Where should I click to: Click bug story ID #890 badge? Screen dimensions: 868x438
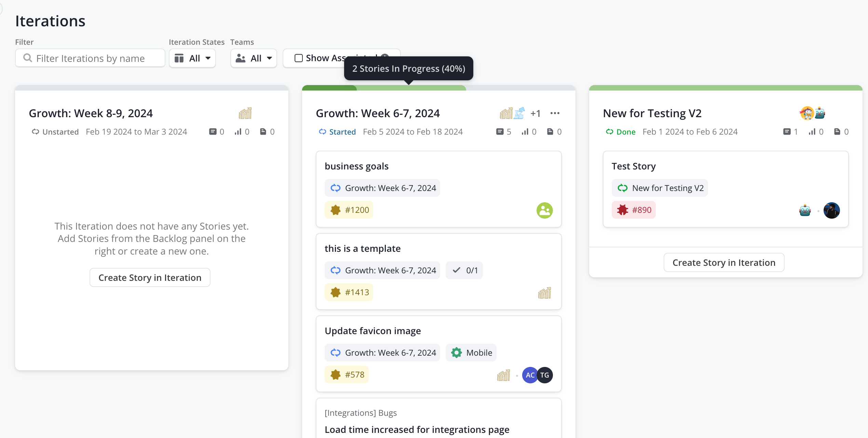[634, 210]
